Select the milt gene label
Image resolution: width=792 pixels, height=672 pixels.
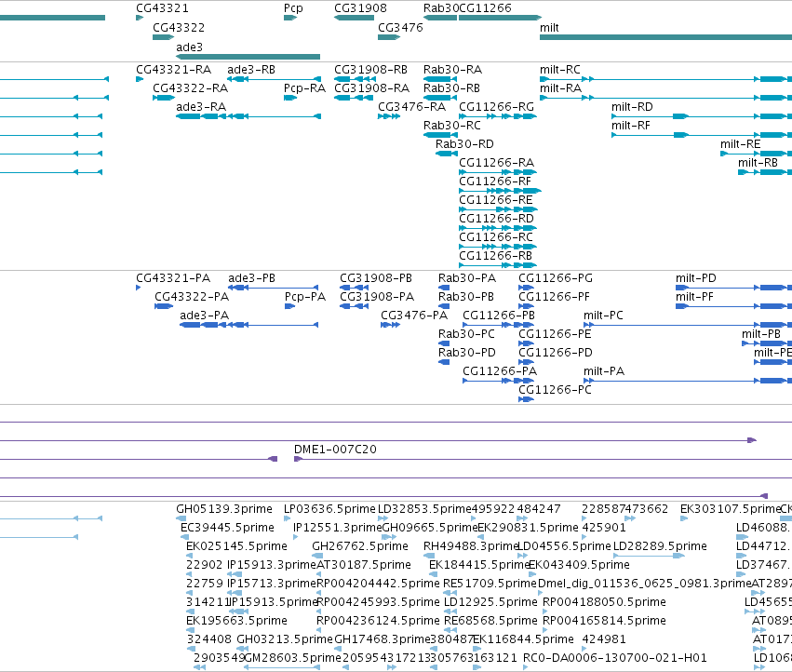coord(549,27)
